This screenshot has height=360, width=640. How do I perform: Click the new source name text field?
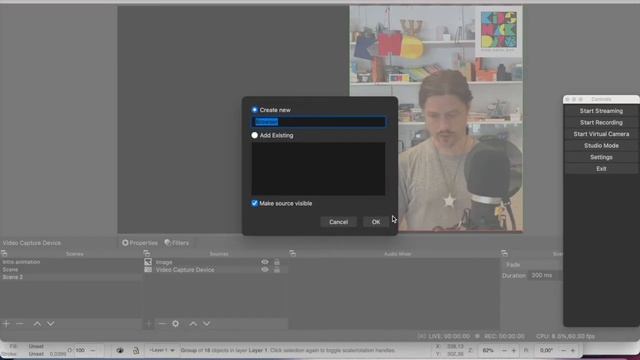coord(318,122)
